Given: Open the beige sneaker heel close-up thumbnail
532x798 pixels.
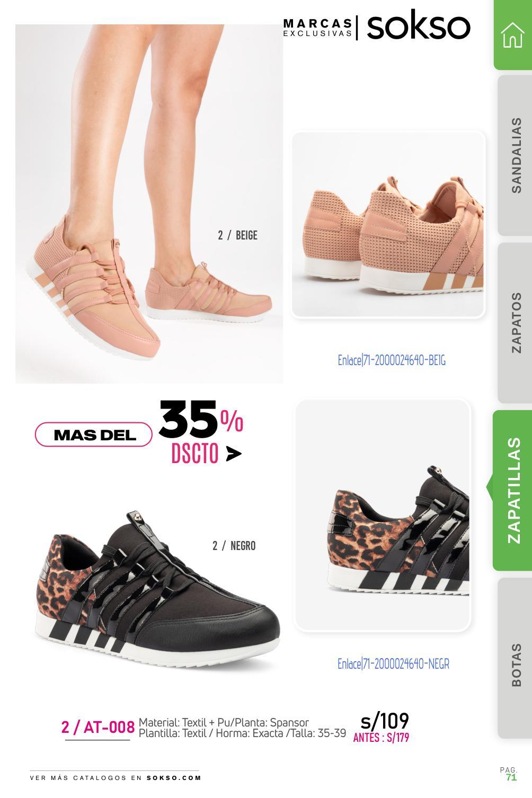Looking at the screenshot, I should click(x=388, y=225).
